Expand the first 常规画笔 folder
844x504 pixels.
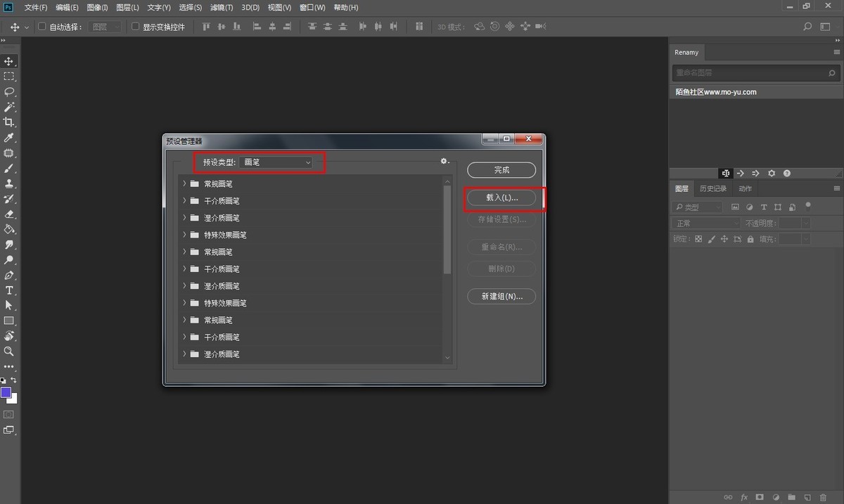(185, 183)
